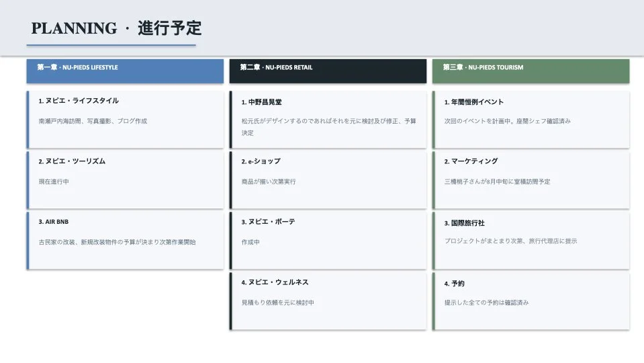Image resolution: width=644 pixels, height=363 pixels.
Task: Click text beginning '三橋桃子さんが8月中旬'
Action: (x=497, y=182)
